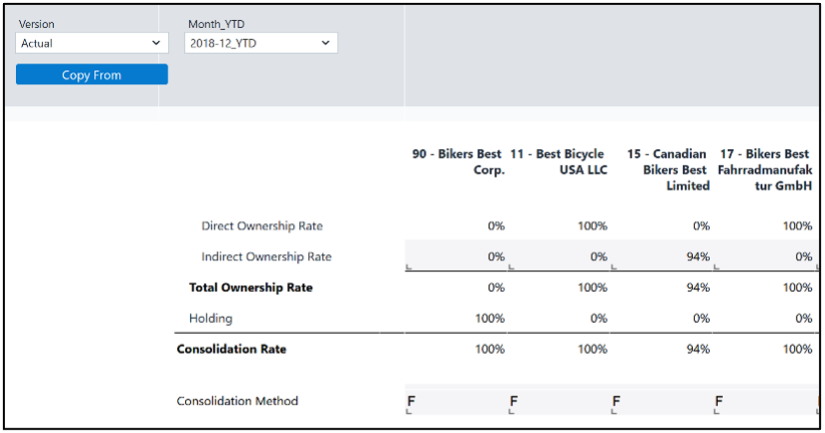825x433 pixels.
Task: Click the Indirect Ownership Rate row label
Action: [x=266, y=257]
